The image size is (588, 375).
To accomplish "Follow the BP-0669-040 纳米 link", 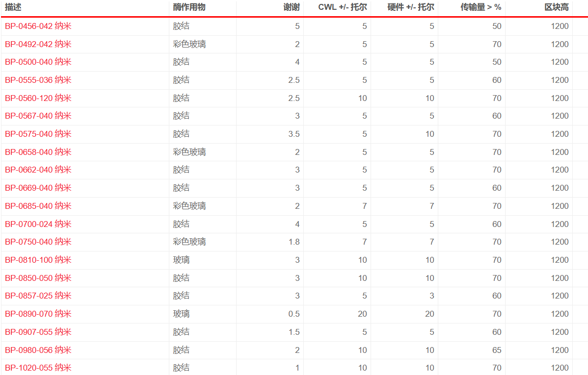I will click(38, 188).
